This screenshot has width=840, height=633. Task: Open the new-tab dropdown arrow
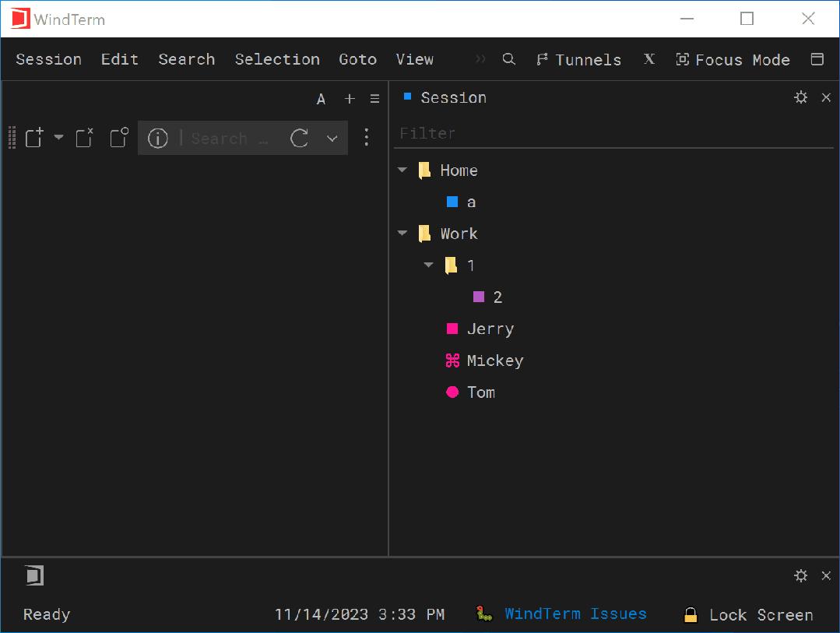(x=58, y=138)
